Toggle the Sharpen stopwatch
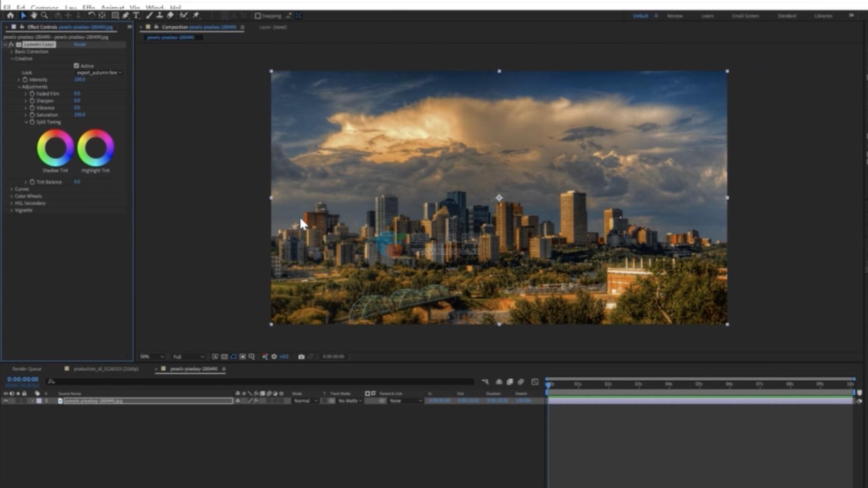 (x=32, y=101)
